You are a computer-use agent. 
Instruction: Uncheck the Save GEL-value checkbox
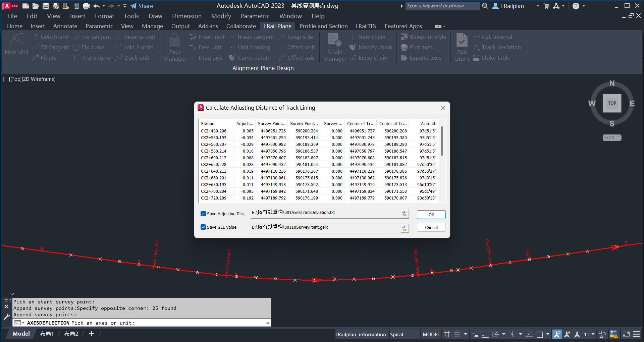tap(203, 227)
